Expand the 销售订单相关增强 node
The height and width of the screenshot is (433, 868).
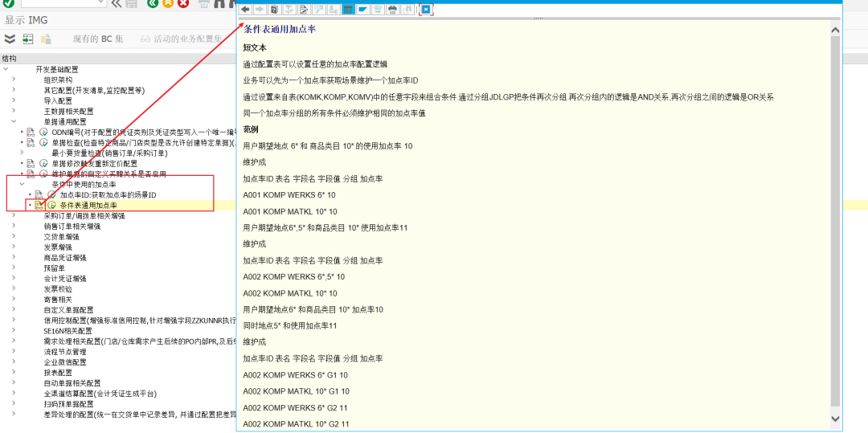pos(14,227)
